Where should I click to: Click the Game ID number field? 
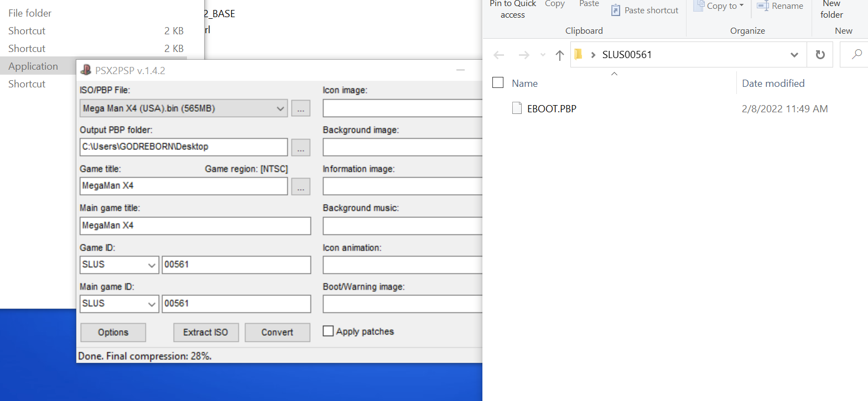point(236,265)
